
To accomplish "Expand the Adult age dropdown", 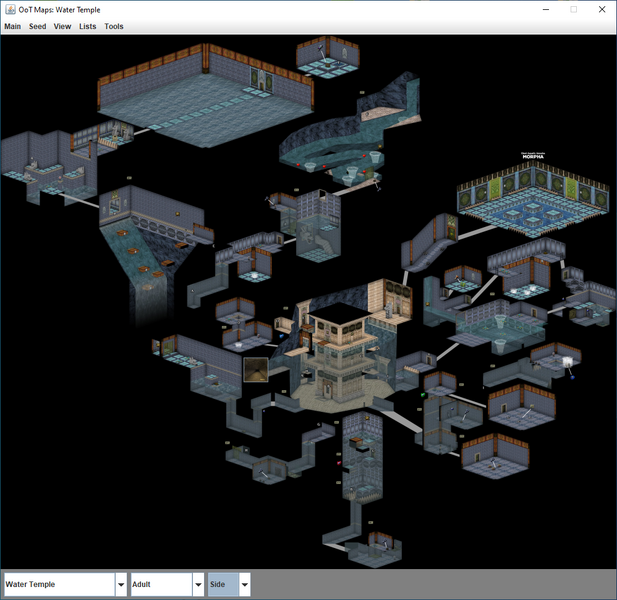I will point(198,584).
